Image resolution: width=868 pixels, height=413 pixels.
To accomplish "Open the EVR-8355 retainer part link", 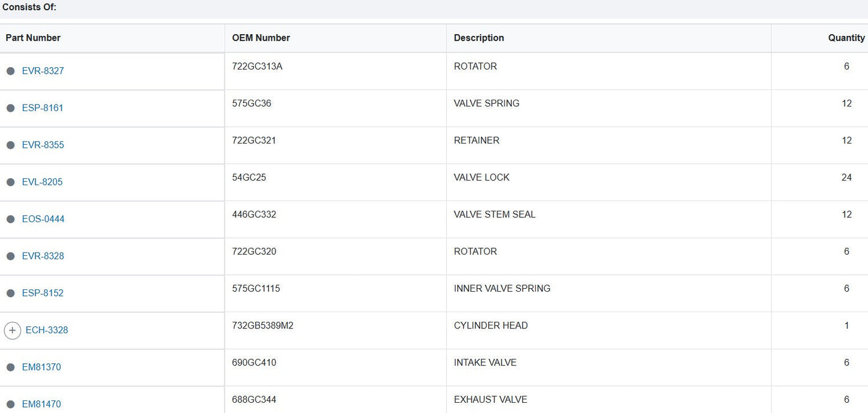I will [43, 145].
